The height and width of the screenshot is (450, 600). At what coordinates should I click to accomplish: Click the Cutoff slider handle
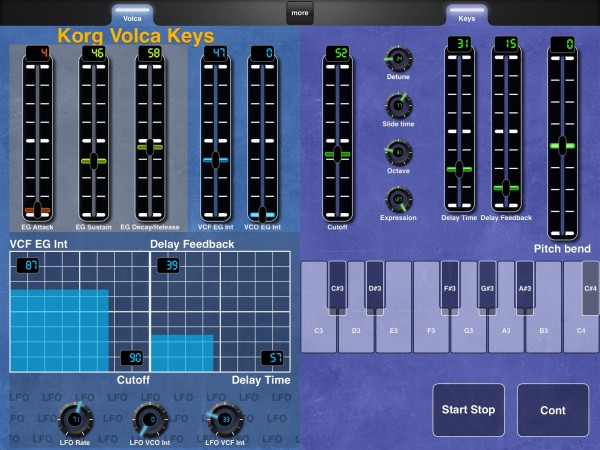tap(337, 154)
